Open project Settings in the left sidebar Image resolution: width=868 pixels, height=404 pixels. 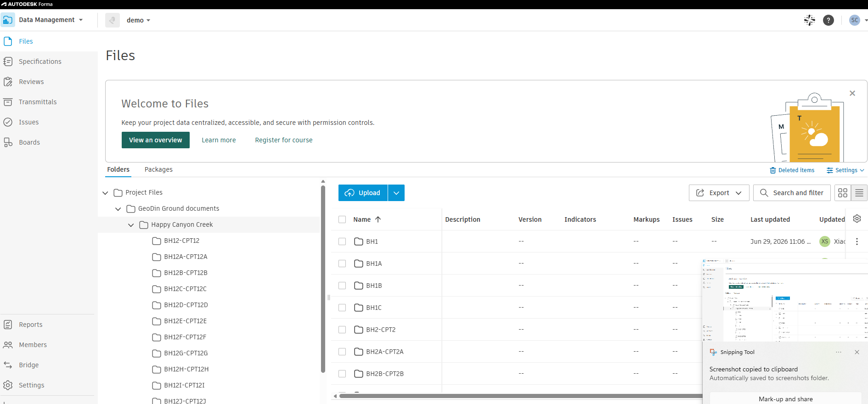pos(31,385)
